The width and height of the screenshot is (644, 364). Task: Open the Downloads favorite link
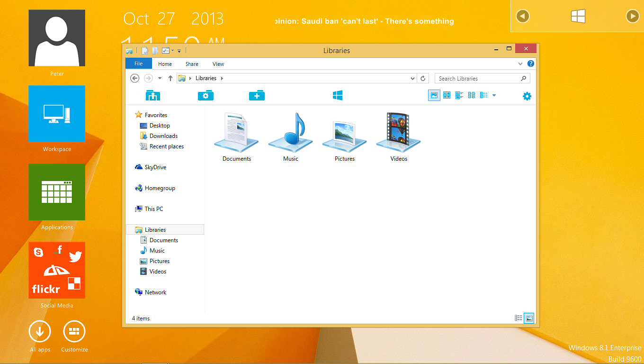pyautogui.click(x=163, y=136)
